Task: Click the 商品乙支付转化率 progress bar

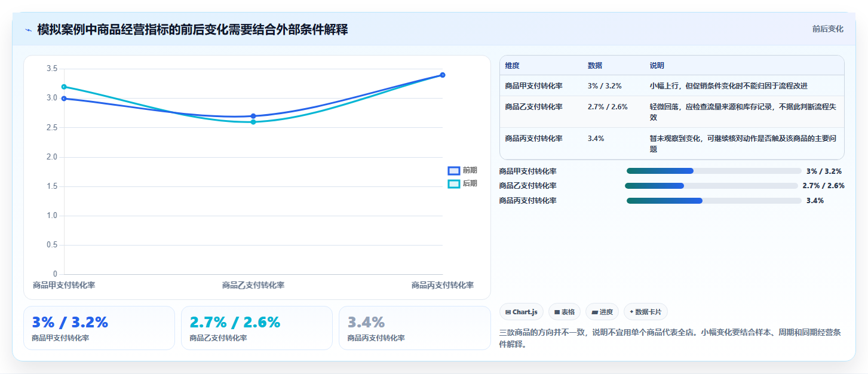Action: (x=711, y=186)
